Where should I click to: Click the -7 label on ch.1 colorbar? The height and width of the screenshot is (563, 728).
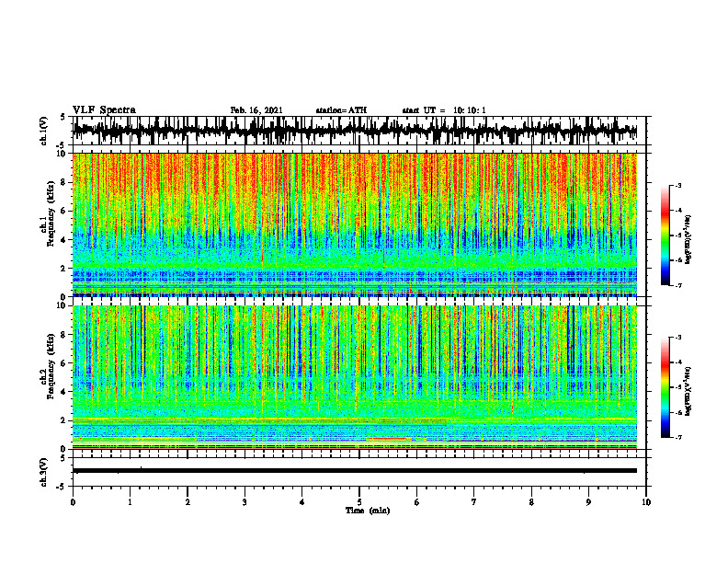[x=678, y=285]
